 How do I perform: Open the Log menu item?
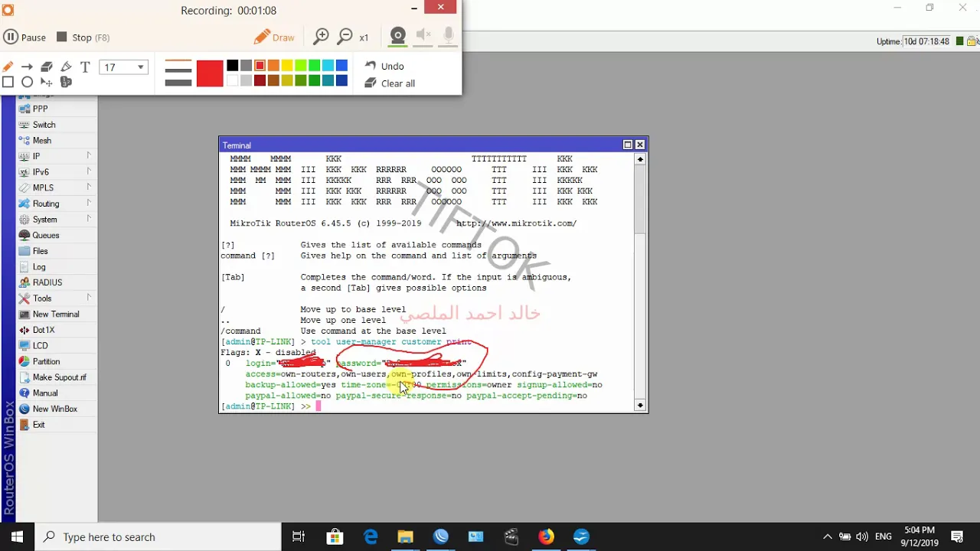[x=38, y=266]
